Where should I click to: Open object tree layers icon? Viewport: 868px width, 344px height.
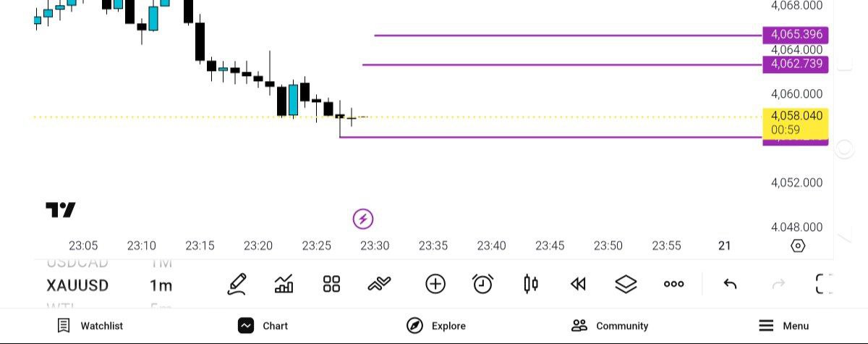click(626, 284)
